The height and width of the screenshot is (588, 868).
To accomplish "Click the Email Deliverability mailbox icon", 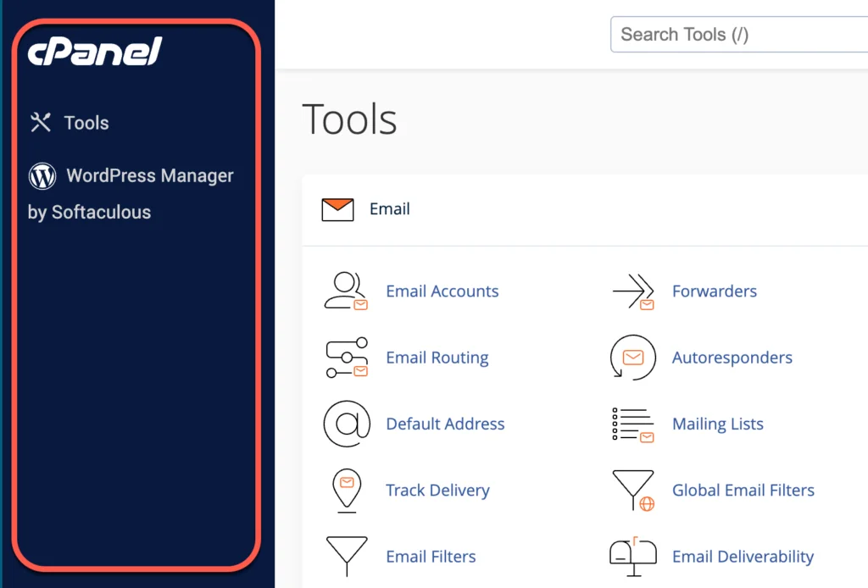I will point(632,557).
